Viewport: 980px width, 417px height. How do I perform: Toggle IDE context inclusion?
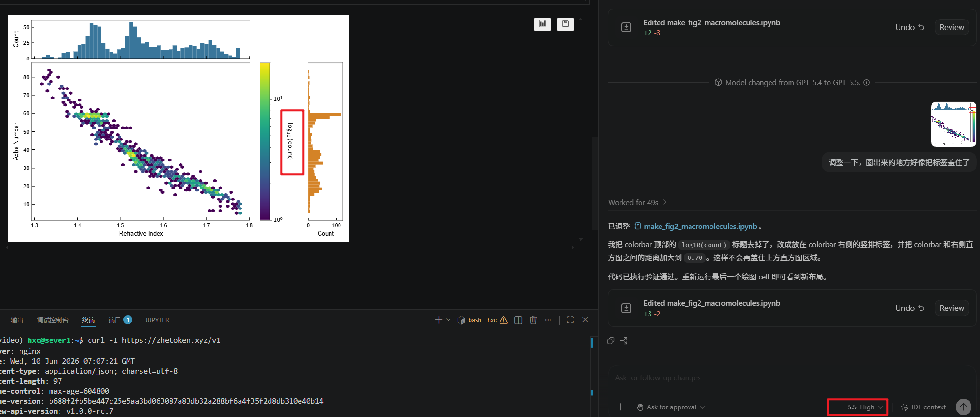click(923, 407)
